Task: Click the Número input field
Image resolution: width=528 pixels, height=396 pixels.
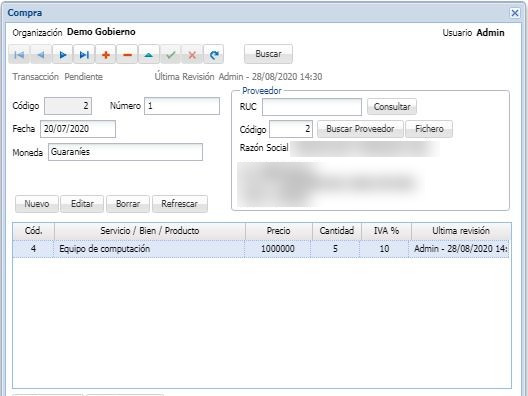Action: point(182,106)
